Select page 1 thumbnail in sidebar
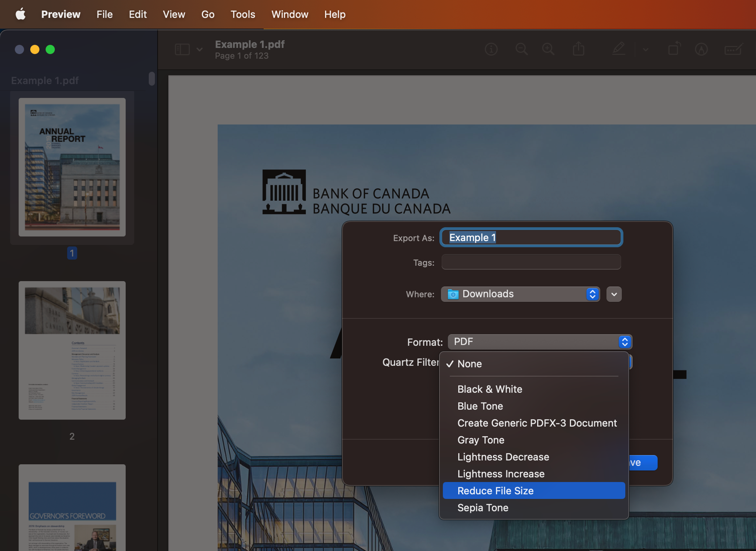This screenshot has height=551, width=756. tap(72, 167)
